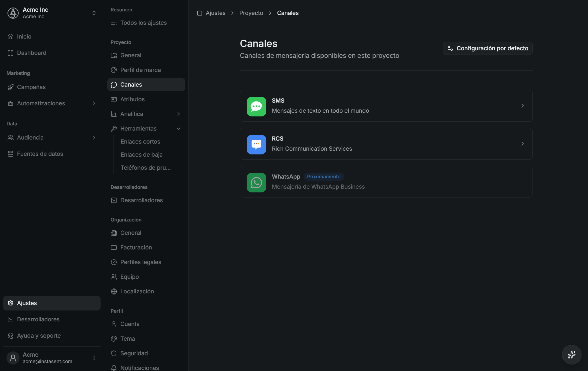Expand the Automatizaciones submenu
Viewport: 588px width, 371px height.
94,103
